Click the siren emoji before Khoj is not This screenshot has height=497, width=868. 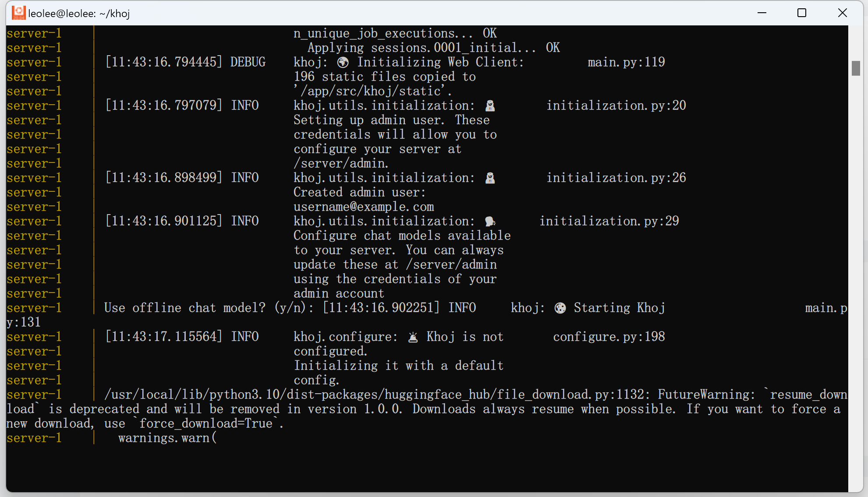(x=413, y=337)
